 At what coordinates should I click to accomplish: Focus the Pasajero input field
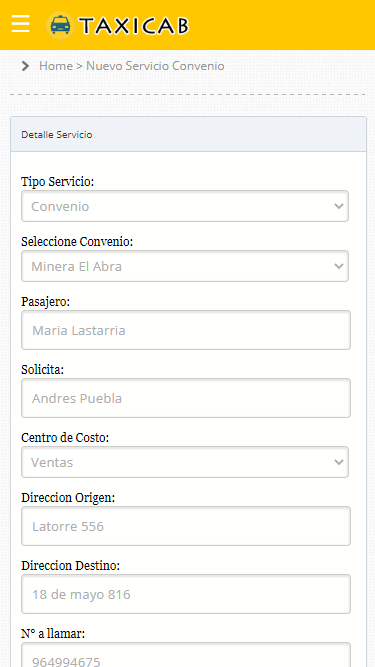tap(186, 330)
